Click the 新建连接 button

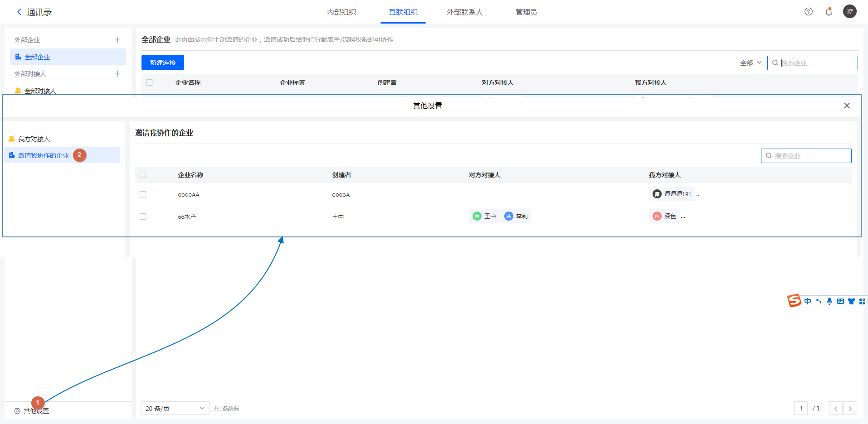(x=162, y=63)
